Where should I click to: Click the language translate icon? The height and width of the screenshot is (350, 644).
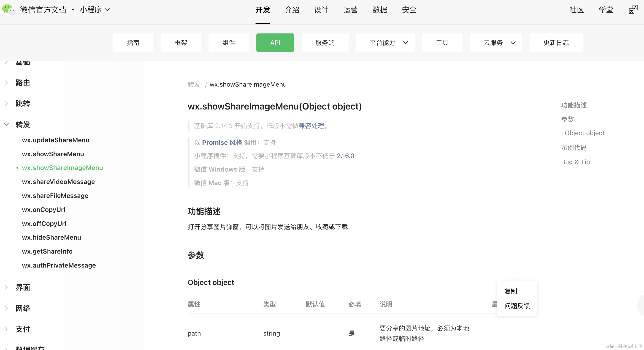coord(633,10)
